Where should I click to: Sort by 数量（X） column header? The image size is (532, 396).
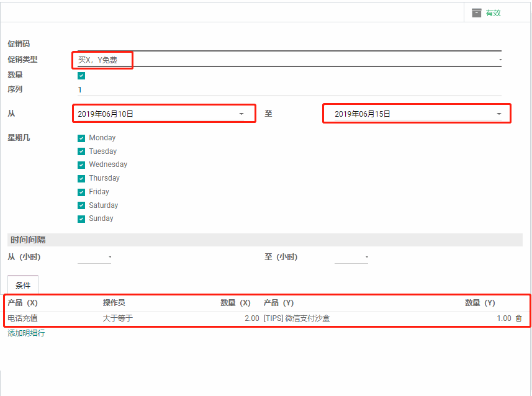tap(235, 303)
